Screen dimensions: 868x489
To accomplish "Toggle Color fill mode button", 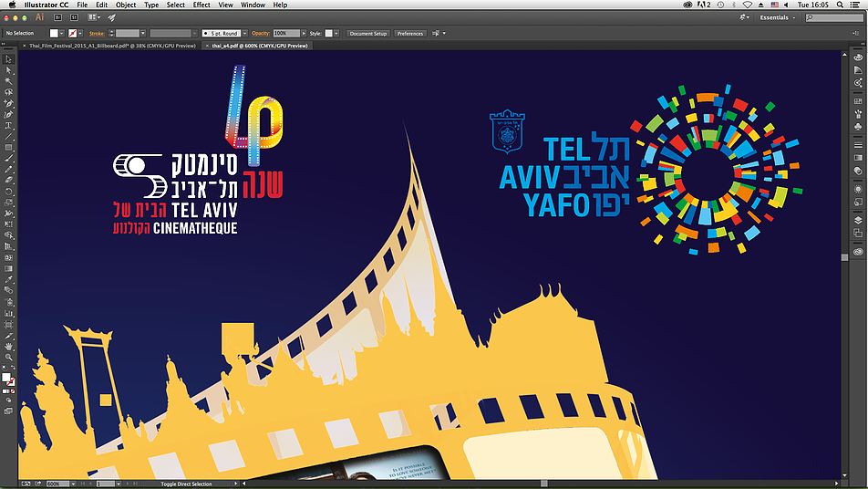I will tap(5, 391).
